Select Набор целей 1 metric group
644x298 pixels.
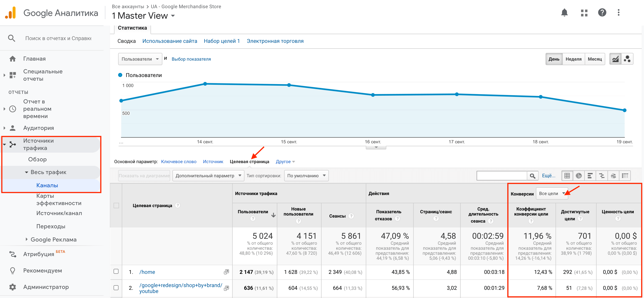tap(222, 41)
